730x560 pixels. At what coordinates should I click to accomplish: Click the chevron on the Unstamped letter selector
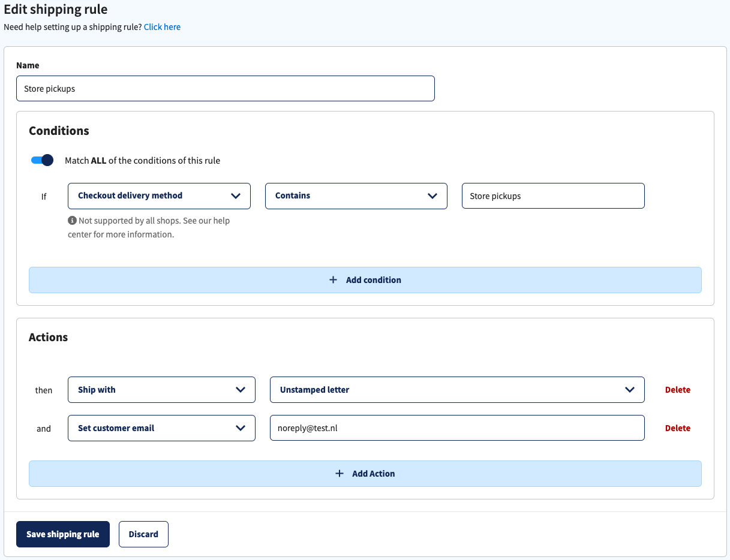click(630, 390)
